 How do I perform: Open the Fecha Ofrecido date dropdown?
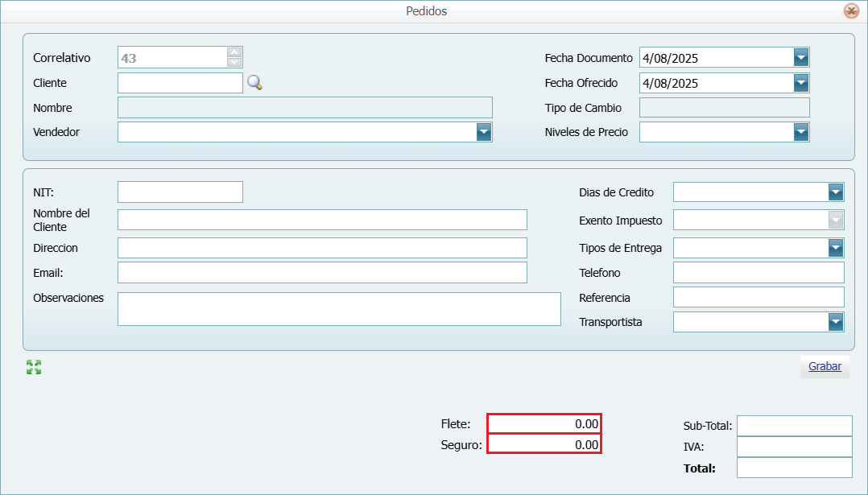(x=800, y=83)
